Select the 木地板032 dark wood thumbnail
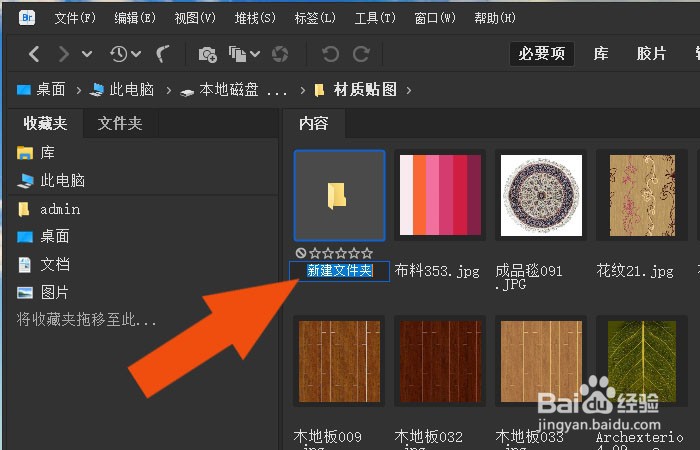This screenshot has height=450, width=700. pyautogui.click(x=440, y=361)
